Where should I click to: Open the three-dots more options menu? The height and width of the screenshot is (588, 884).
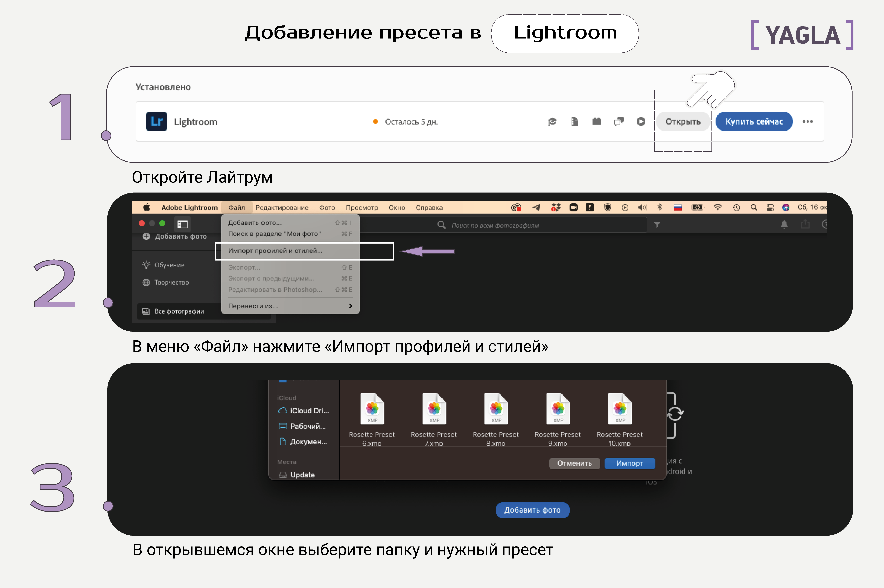coord(807,122)
